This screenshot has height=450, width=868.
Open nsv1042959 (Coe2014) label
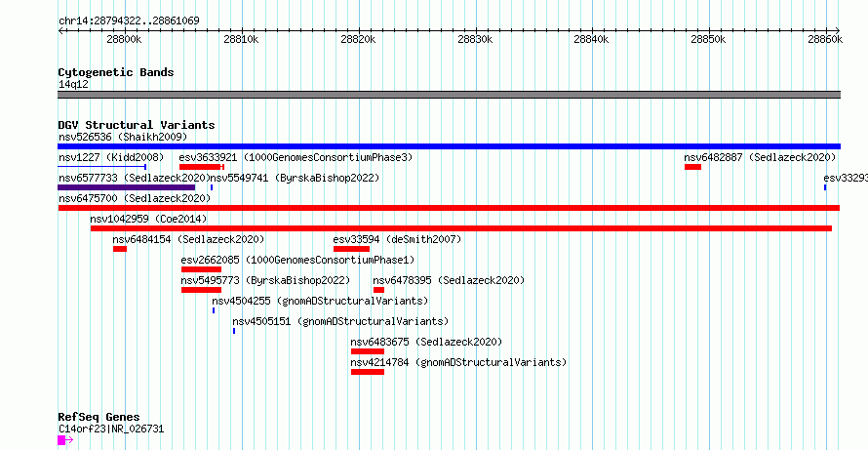(148, 219)
